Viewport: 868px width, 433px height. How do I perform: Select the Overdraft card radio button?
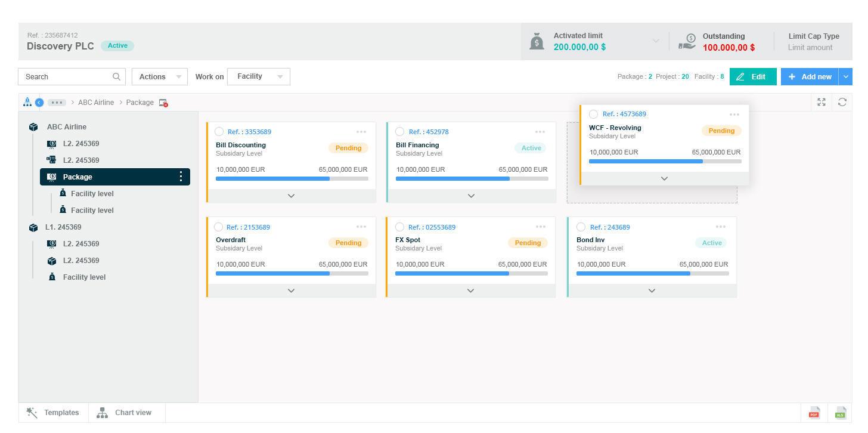click(x=219, y=227)
